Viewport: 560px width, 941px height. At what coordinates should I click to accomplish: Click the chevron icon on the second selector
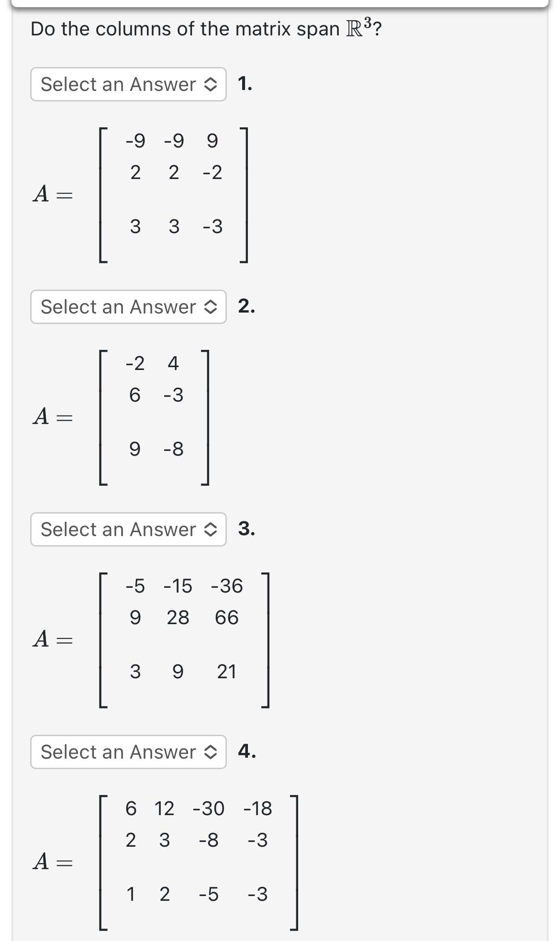point(211,307)
